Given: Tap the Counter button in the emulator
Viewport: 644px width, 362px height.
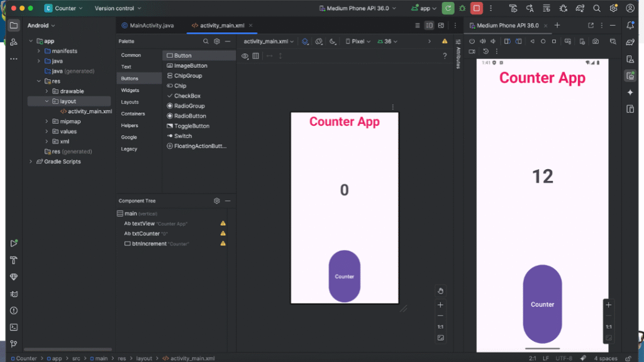Looking at the screenshot, I should [x=542, y=304].
